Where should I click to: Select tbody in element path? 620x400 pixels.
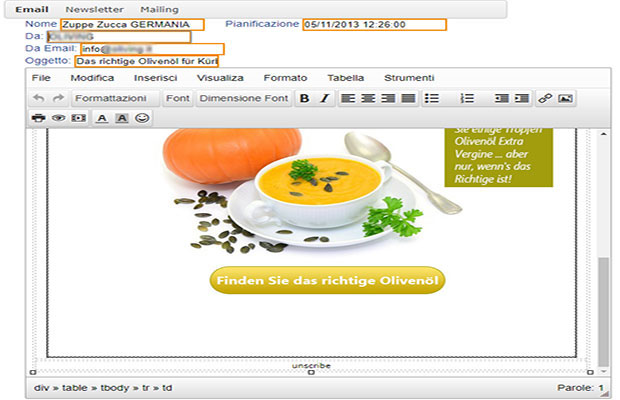pos(115,388)
